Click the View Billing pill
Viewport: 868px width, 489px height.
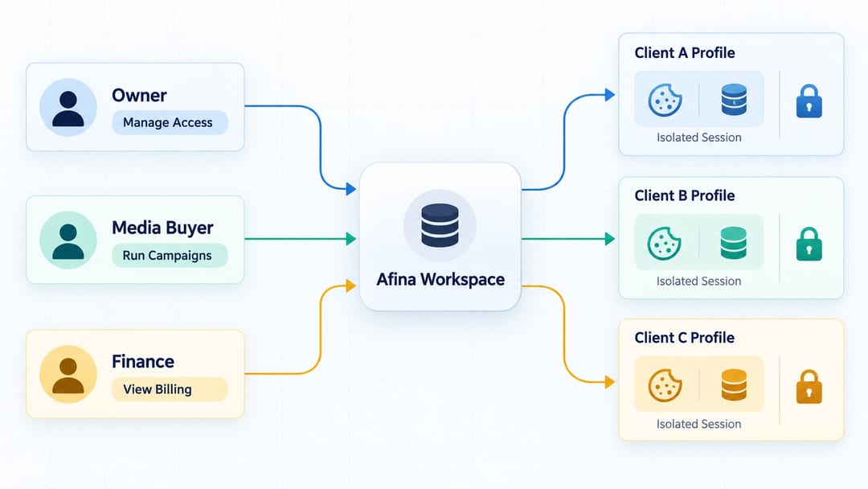click(170, 389)
